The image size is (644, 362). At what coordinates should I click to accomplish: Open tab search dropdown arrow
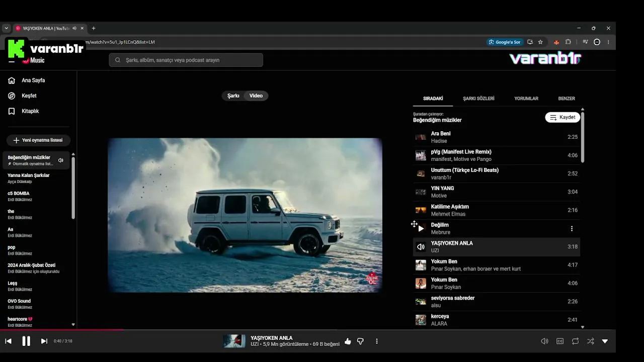(7, 28)
